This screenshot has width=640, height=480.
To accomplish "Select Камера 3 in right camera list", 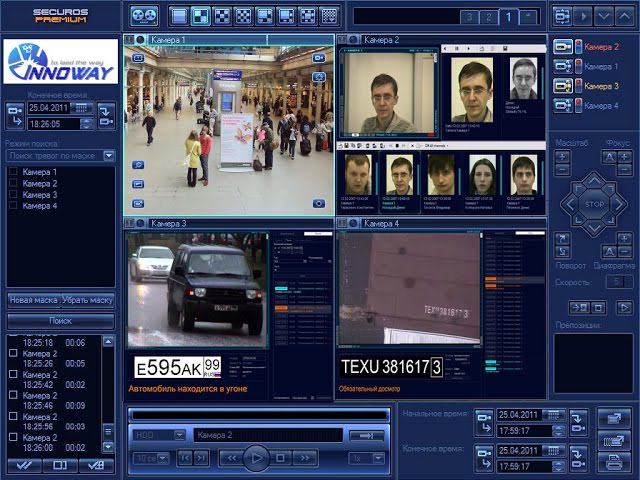I will [602, 86].
